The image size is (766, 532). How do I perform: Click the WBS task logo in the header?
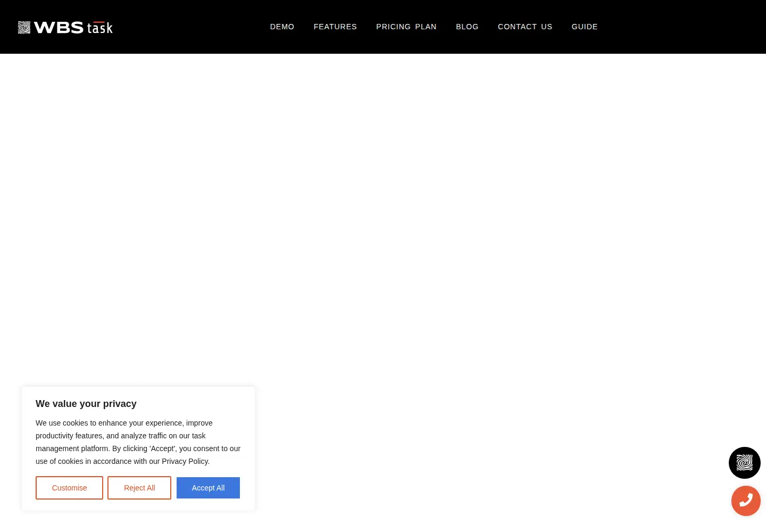65,27
